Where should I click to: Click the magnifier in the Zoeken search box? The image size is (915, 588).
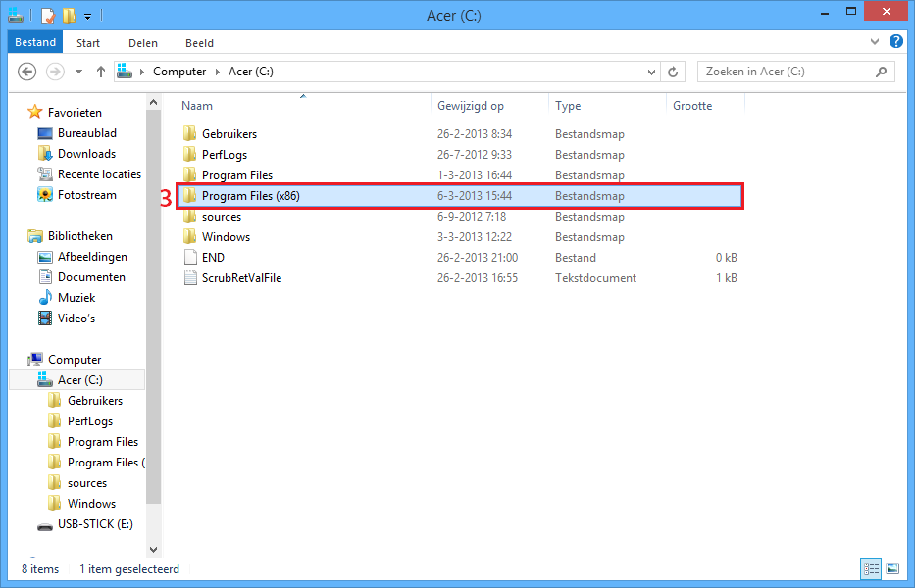pyautogui.click(x=880, y=71)
